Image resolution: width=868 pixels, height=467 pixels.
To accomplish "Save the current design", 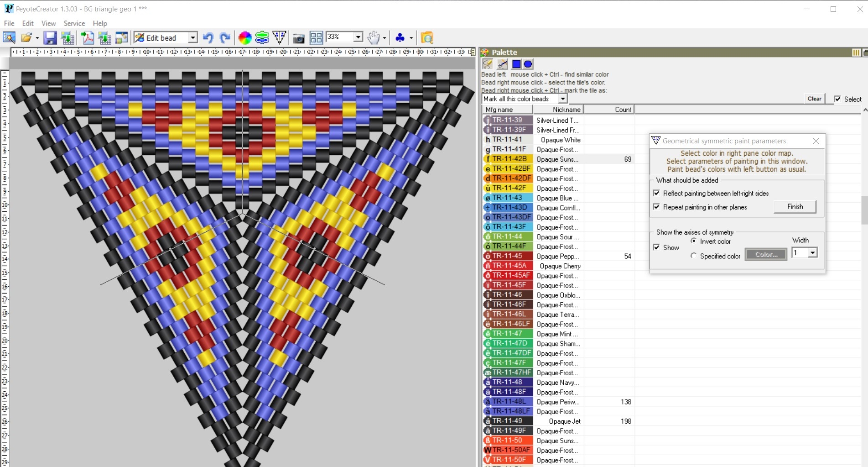I will click(50, 37).
